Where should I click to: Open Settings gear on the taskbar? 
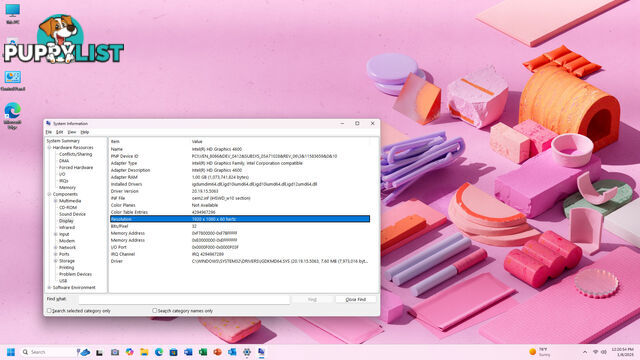[247, 352]
